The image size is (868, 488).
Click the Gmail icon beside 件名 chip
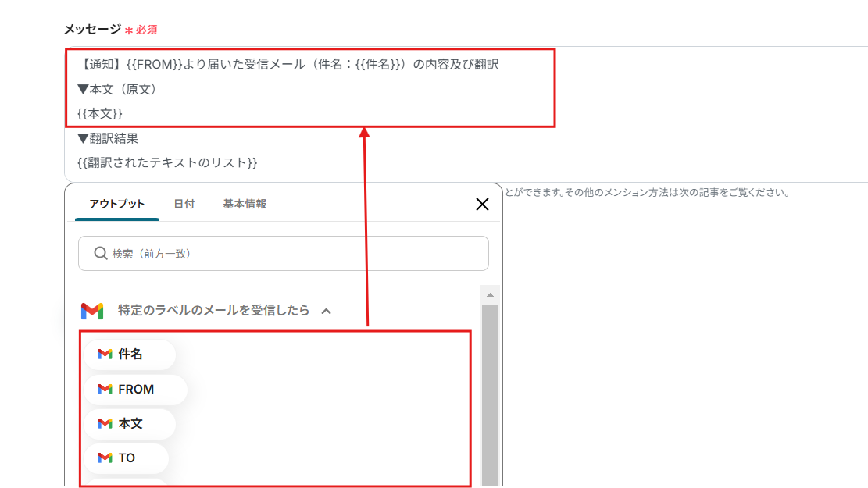pos(105,354)
